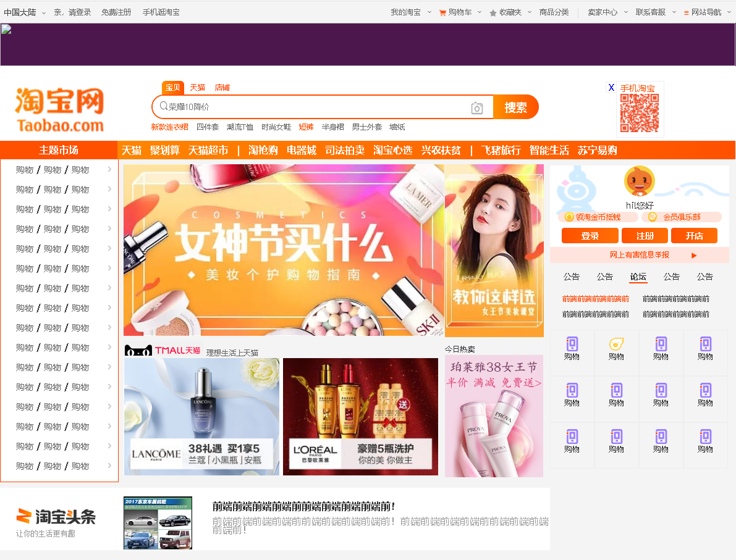Click the orange 登录 button
Image resolution: width=736 pixels, height=560 pixels.
pos(590,236)
